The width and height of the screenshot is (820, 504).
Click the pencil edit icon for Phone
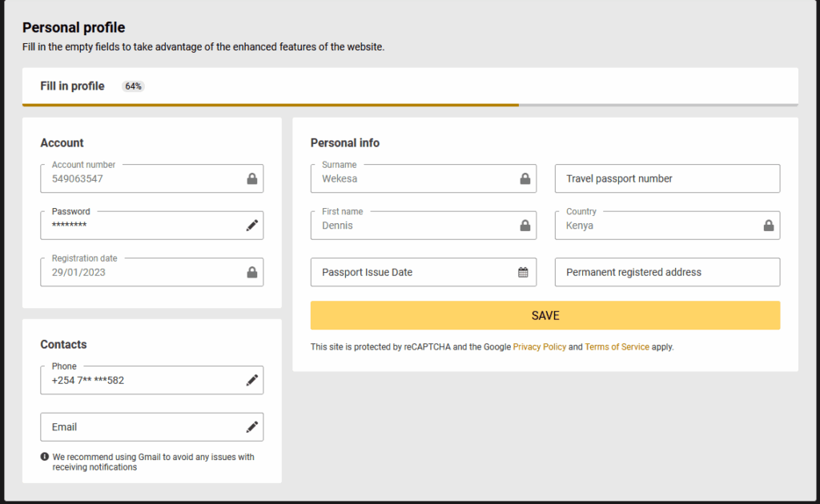(x=252, y=380)
